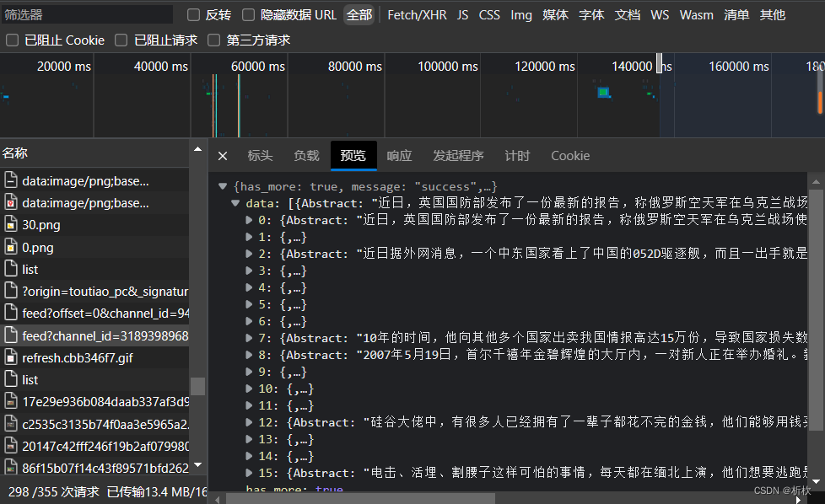Select the 发起程序 (Initiator) tab
Image resolution: width=825 pixels, height=504 pixels.
pos(457,155)
